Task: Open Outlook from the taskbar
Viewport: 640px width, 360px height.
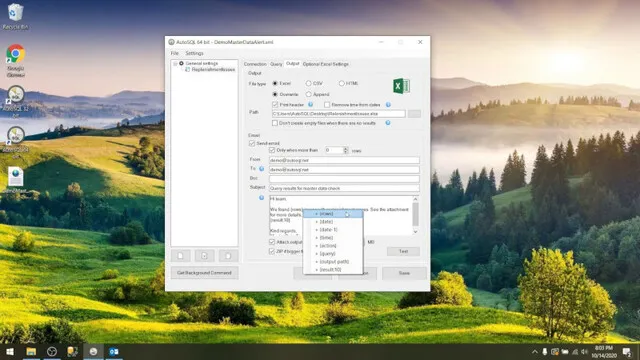Action: click(114, 351)
